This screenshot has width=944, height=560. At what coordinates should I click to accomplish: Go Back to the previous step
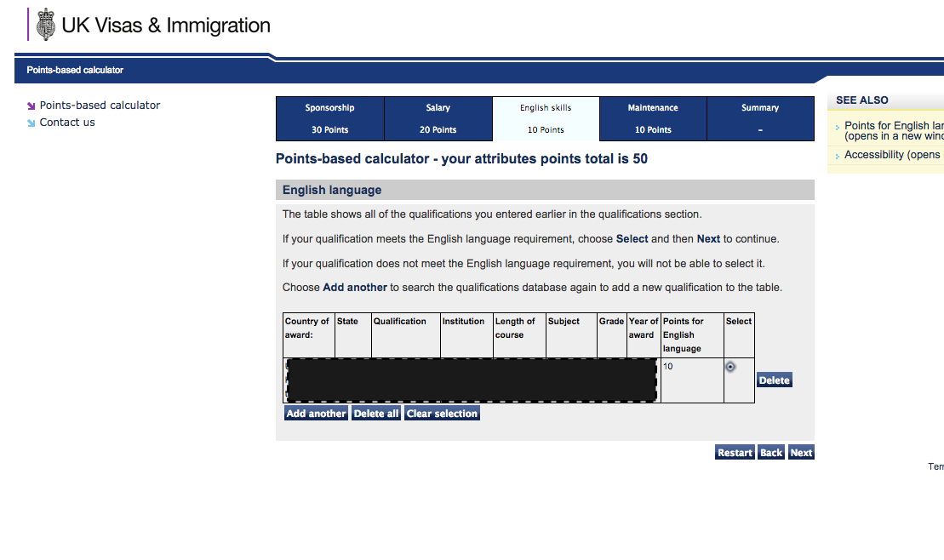[771, 453]
